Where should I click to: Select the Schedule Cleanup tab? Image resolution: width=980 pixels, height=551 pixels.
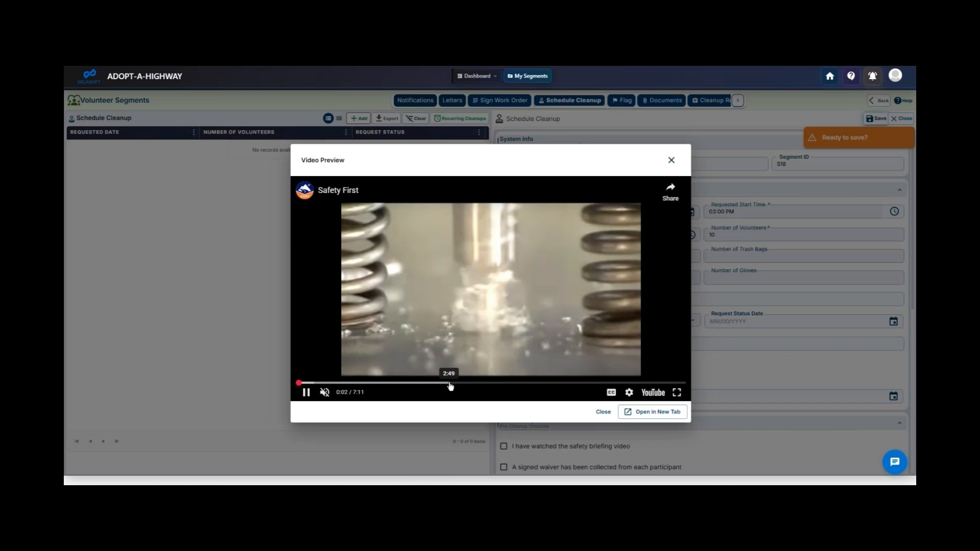tap(569, 101)
